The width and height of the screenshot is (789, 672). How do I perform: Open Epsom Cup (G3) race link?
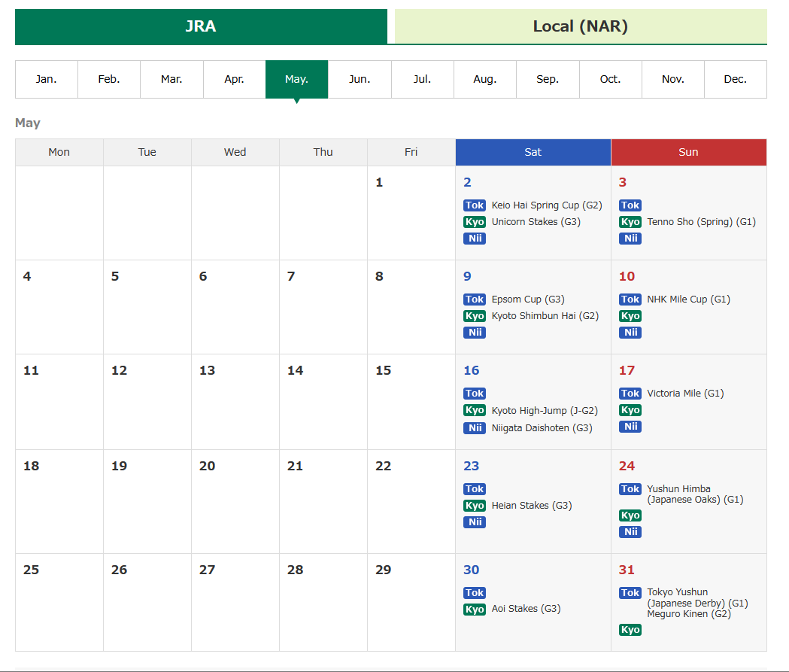[x=528, y=300]
